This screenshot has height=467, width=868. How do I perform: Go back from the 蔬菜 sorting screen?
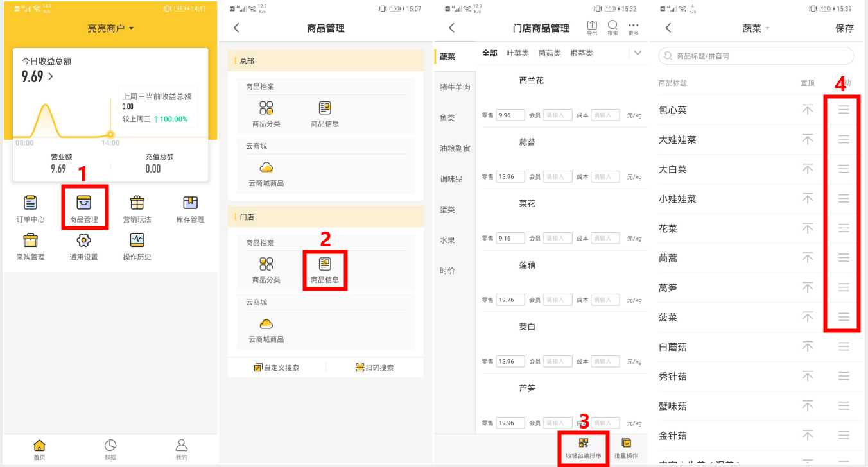pyautogui.click(x=668, y=28)
